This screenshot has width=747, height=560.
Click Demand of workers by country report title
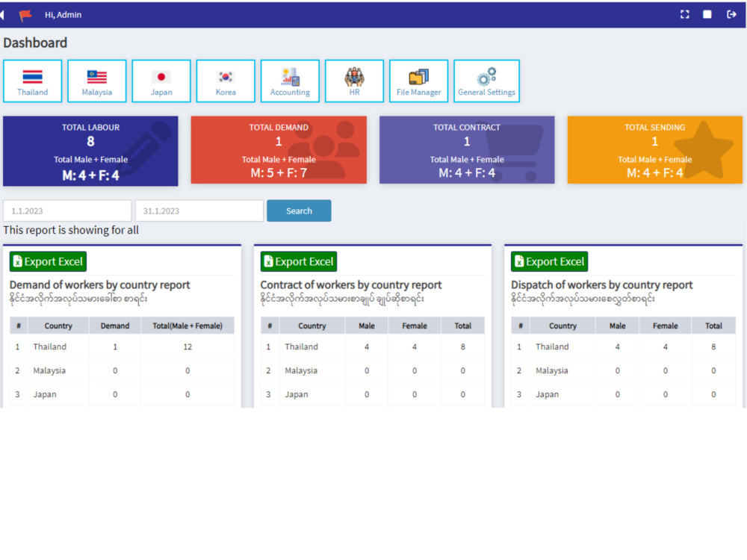click(99, 284)
